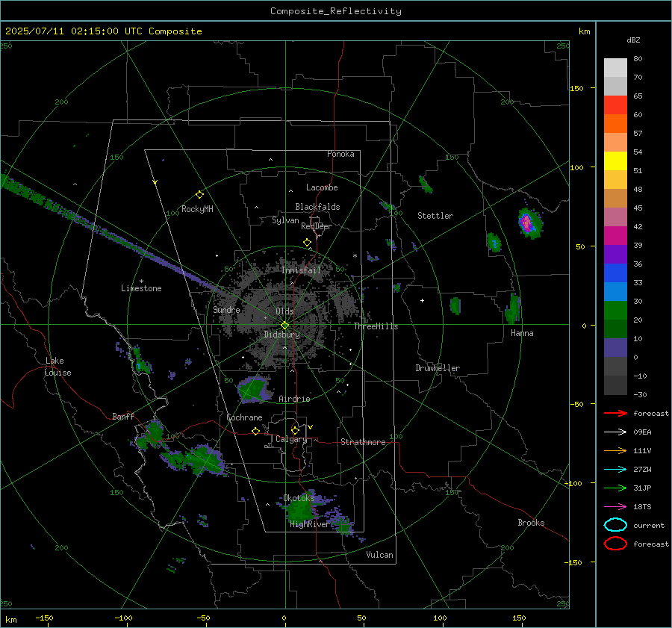This screenshot has width=672, height=628.
Task: Click the Airdrie town label
Action: 294,399
